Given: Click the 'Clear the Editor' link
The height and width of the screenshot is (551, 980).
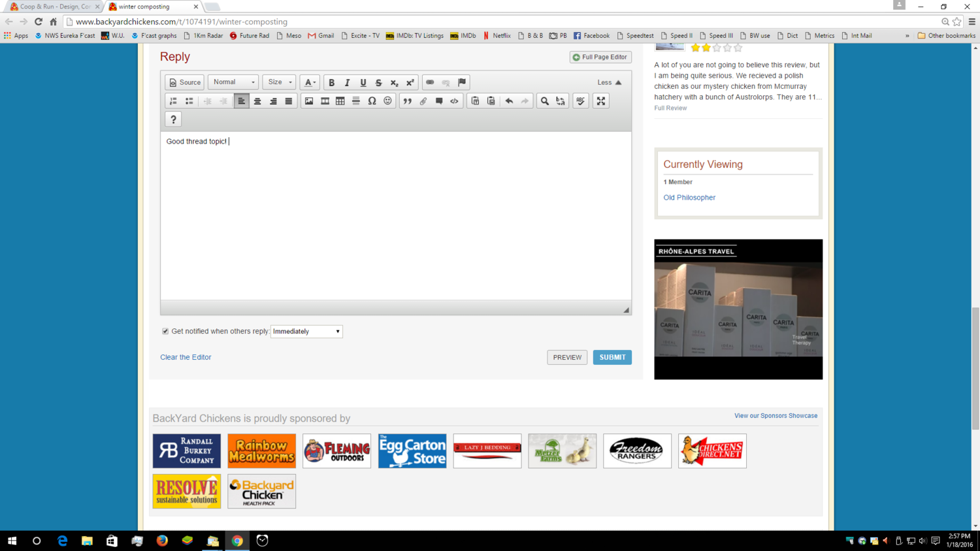Looking at the screenshot, I should [x=186, y=357].
